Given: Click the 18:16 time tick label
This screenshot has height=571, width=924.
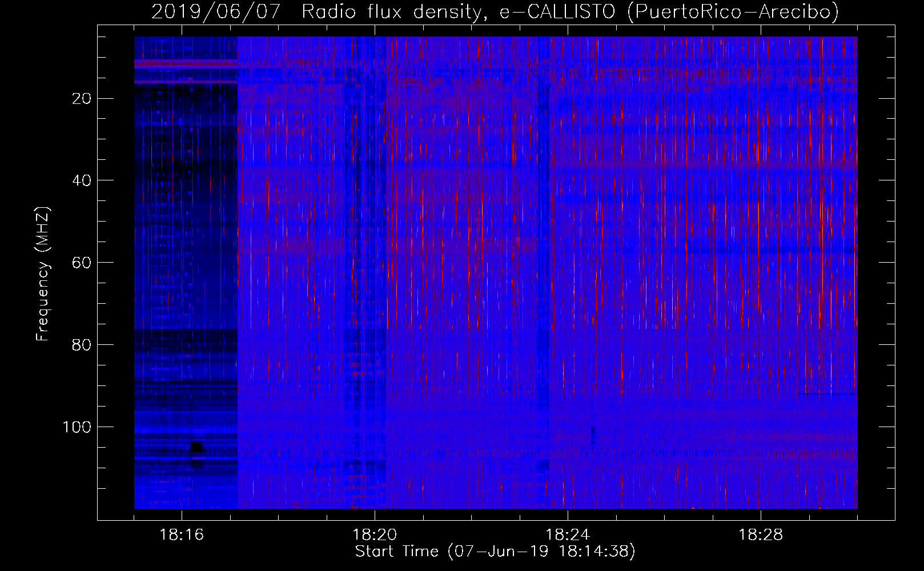Looking at the screenshot, I should pyautogui.click(x=182, y=535).
